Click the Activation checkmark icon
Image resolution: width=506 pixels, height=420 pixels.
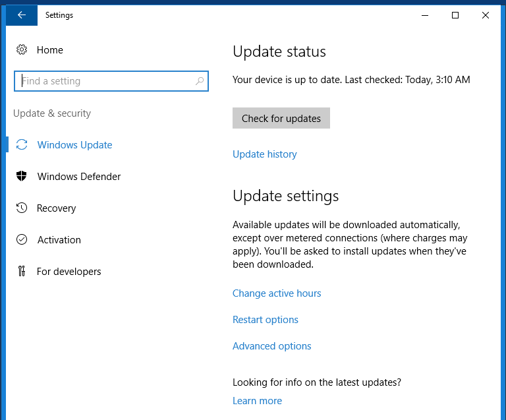coord(22,239)
